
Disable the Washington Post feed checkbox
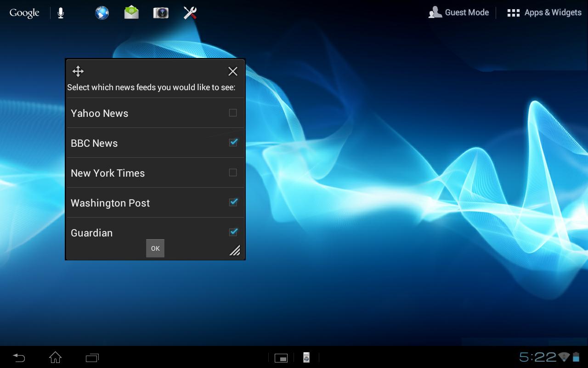coord(233,202)
